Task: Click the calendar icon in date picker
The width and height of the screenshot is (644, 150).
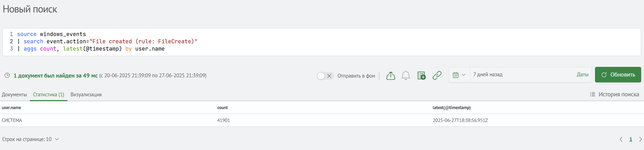Action: tap(456, 75)
